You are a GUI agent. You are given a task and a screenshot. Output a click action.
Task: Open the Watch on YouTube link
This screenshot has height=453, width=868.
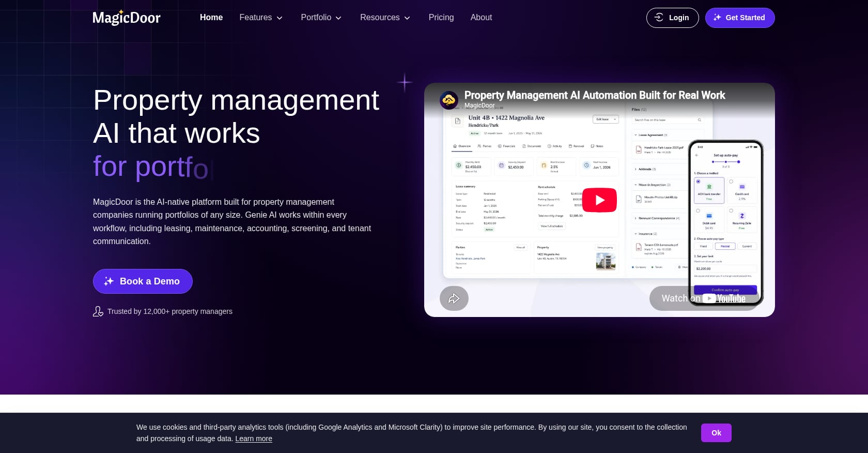tap(704, 298)
